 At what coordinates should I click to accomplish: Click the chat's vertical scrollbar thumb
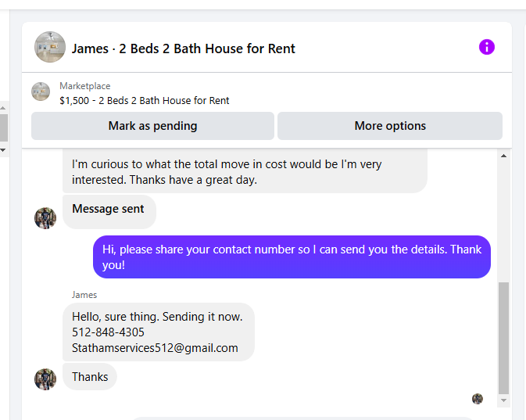[x=503, y=336]
